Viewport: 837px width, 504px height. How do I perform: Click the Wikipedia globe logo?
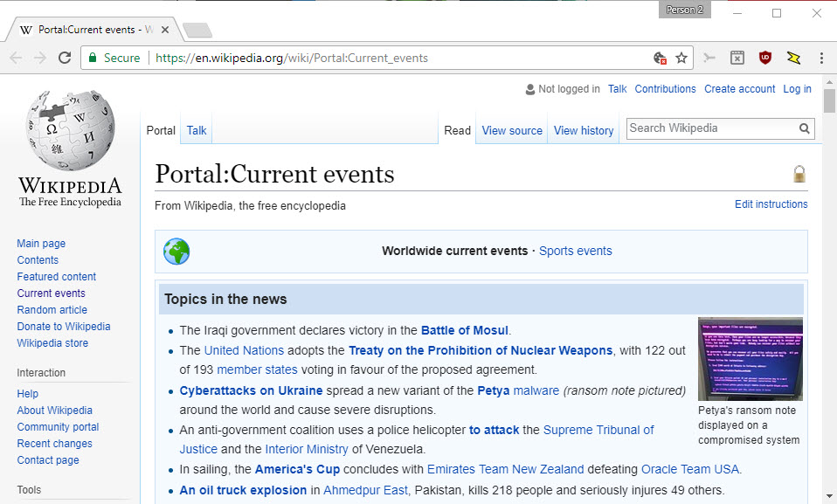tap(70, 130)
